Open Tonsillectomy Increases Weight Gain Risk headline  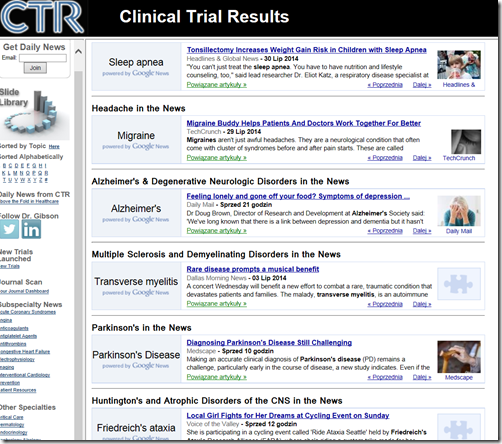(x=306, y=50)
